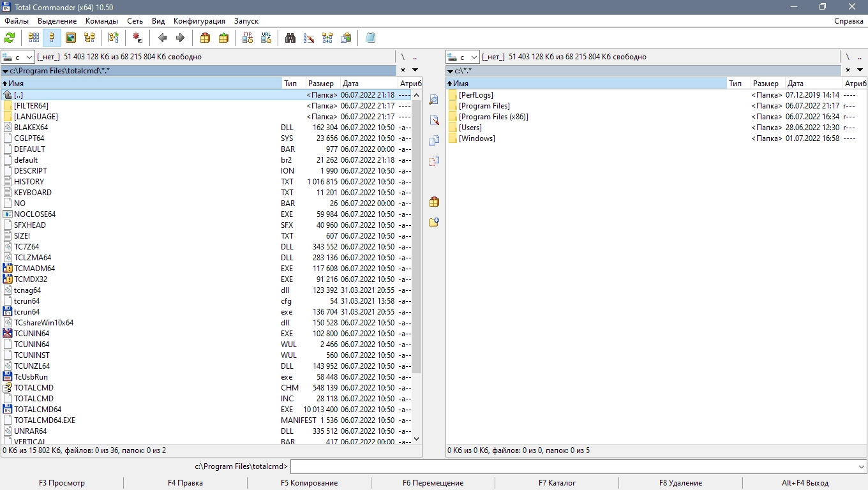Click the unpack files icon with green arrow

[x=223, y=38]
